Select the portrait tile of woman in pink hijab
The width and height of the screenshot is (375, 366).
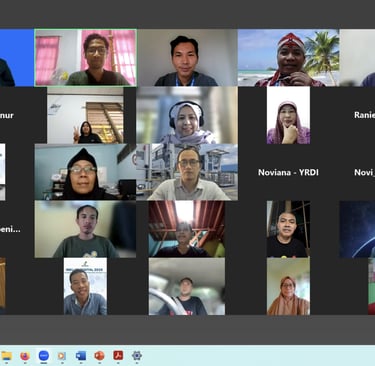288,115
